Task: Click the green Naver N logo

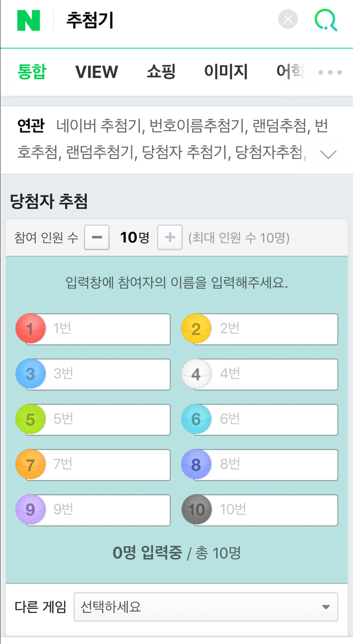Action: [29, 20]
